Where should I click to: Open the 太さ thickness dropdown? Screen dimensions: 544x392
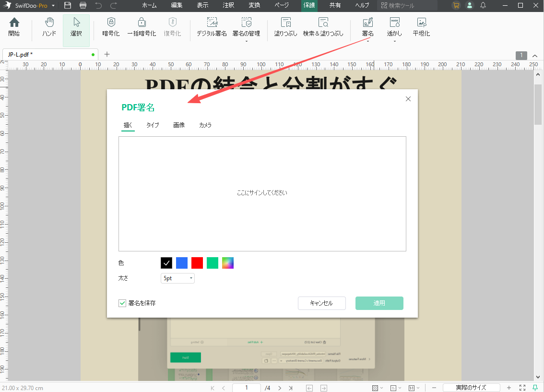coord(177,278)
